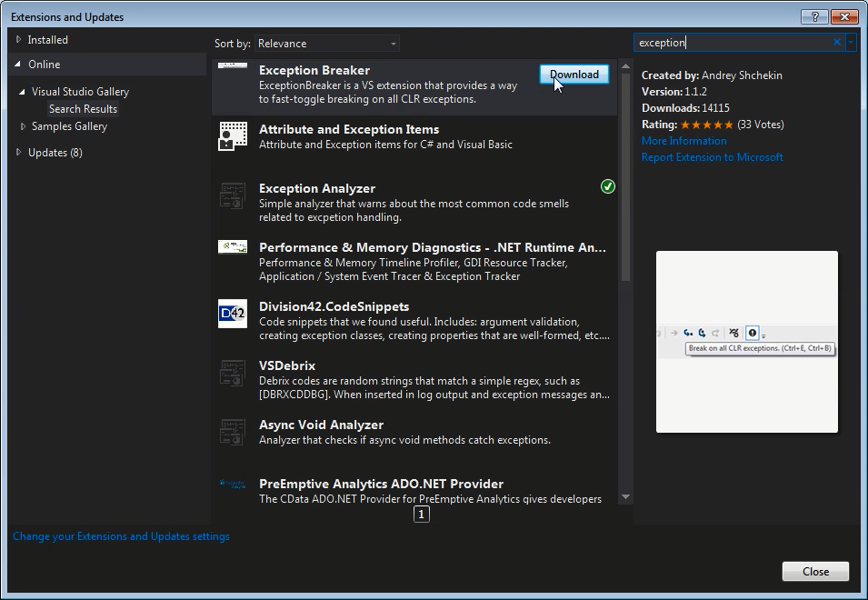Click the Performance & Memory Diagnostics icon
This screenshot has width=868, height=600.
(233, 247)
